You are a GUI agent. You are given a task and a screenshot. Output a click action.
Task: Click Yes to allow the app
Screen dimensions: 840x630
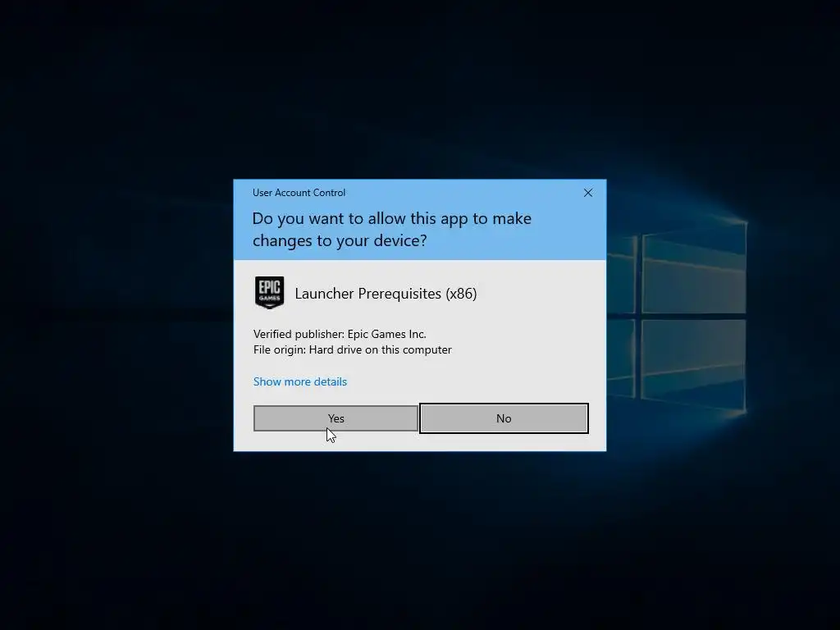pyautogui.click(x=336, y=418)
